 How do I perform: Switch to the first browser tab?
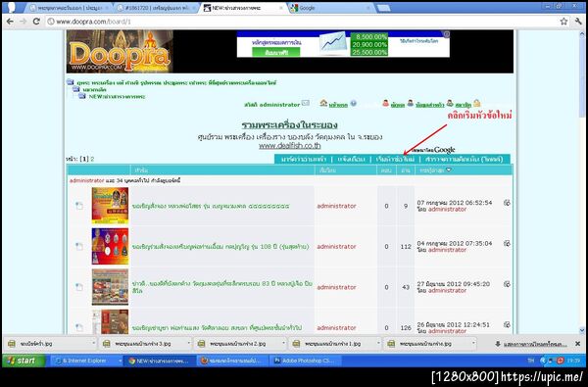[x=69, y=8]
